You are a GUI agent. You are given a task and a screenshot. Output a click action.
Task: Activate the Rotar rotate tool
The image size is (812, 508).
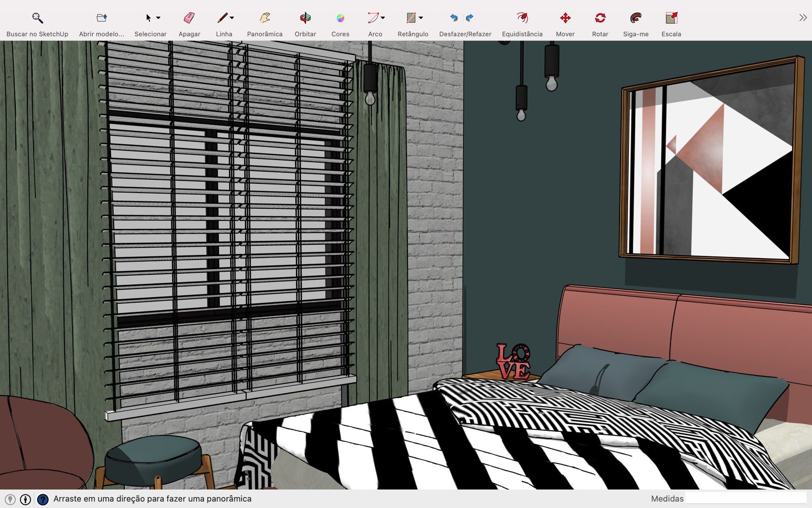600,18
